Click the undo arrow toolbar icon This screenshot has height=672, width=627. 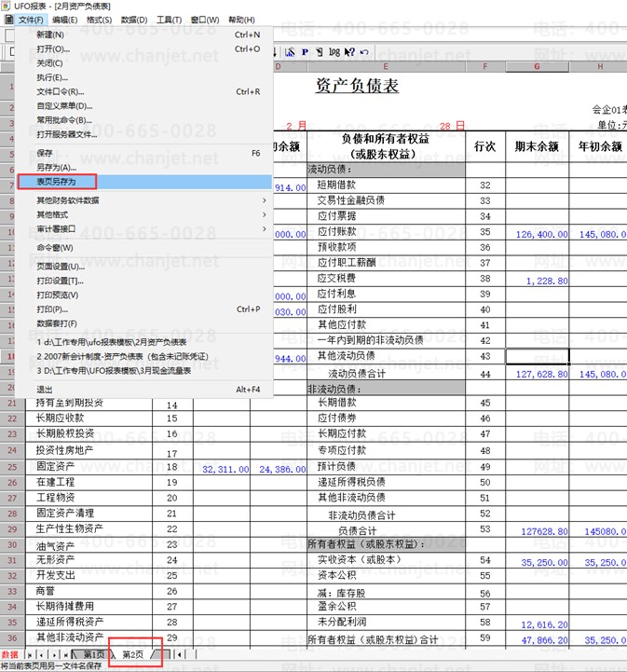point(364,52)
